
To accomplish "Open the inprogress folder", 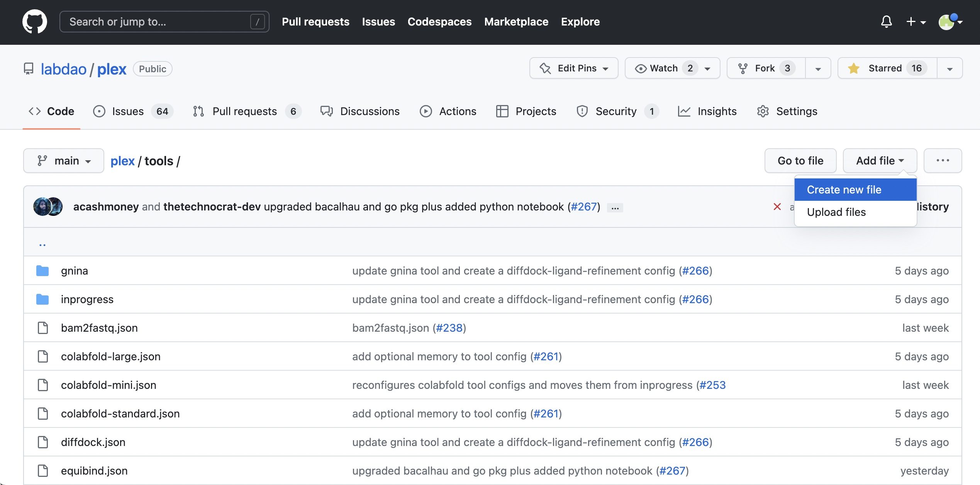I will (x=87, y=299).
